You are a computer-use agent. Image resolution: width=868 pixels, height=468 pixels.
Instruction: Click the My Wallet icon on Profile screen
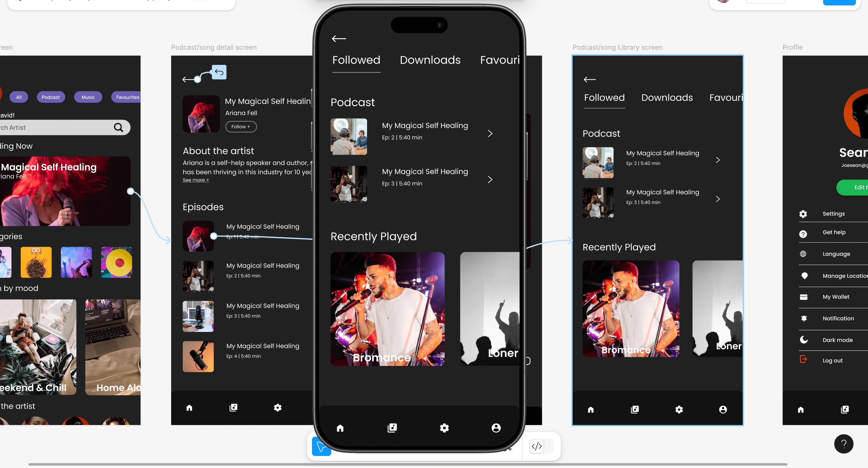point(804,297)
